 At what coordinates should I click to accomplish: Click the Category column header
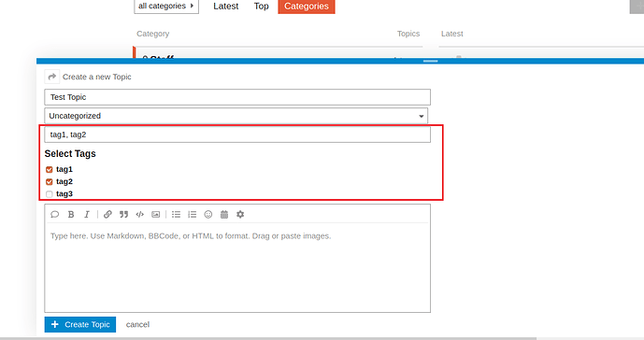[x=152, y=34]
